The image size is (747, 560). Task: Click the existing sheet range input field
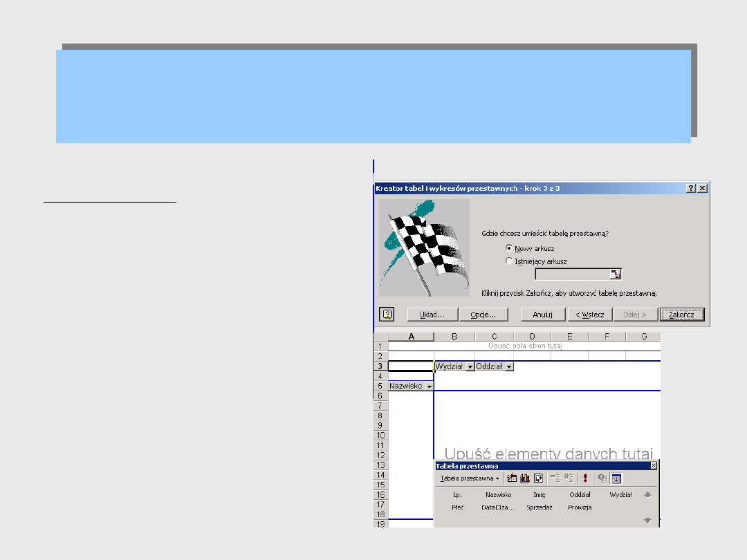(x=572, y=274)
